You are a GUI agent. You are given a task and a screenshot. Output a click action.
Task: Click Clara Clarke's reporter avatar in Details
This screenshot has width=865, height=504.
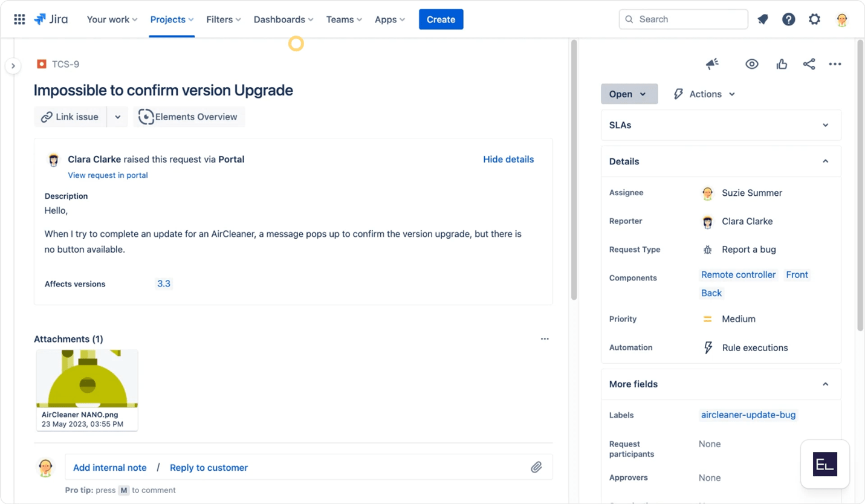point(707,222)
